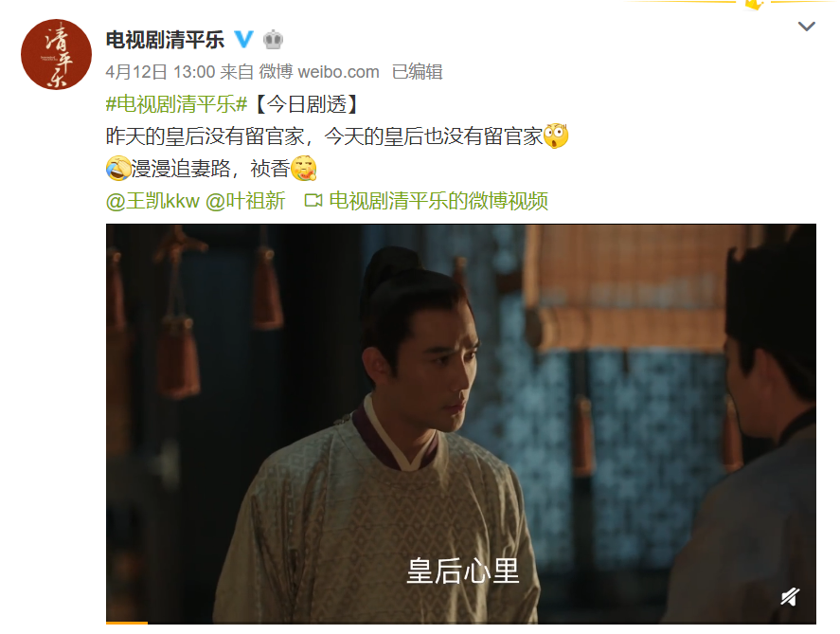Unmute the video with speaker icon

point(790,596)
